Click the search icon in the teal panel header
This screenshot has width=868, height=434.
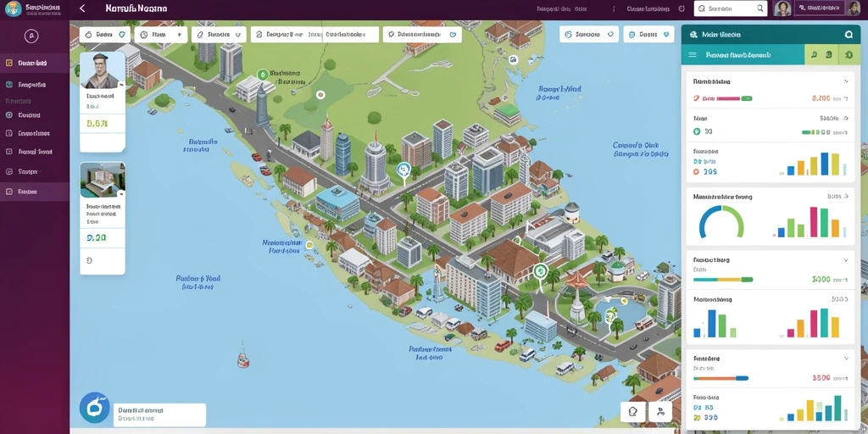[849, 34]
